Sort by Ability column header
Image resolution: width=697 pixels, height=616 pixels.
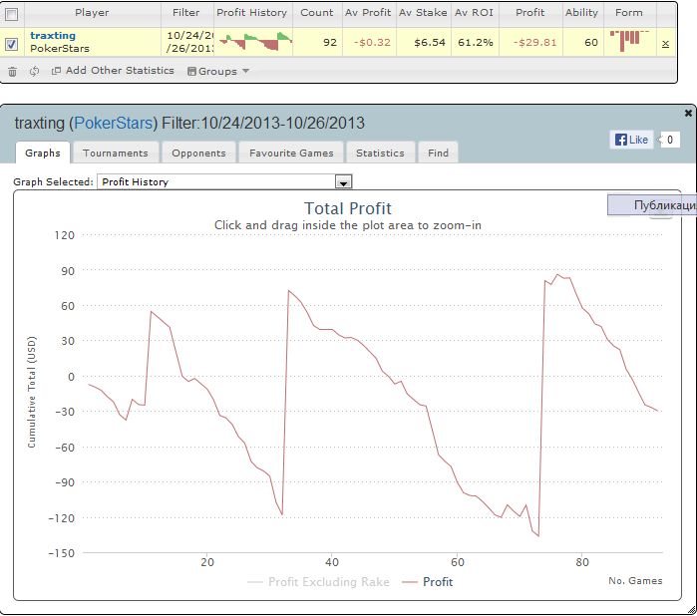click(x=581, y=12)
